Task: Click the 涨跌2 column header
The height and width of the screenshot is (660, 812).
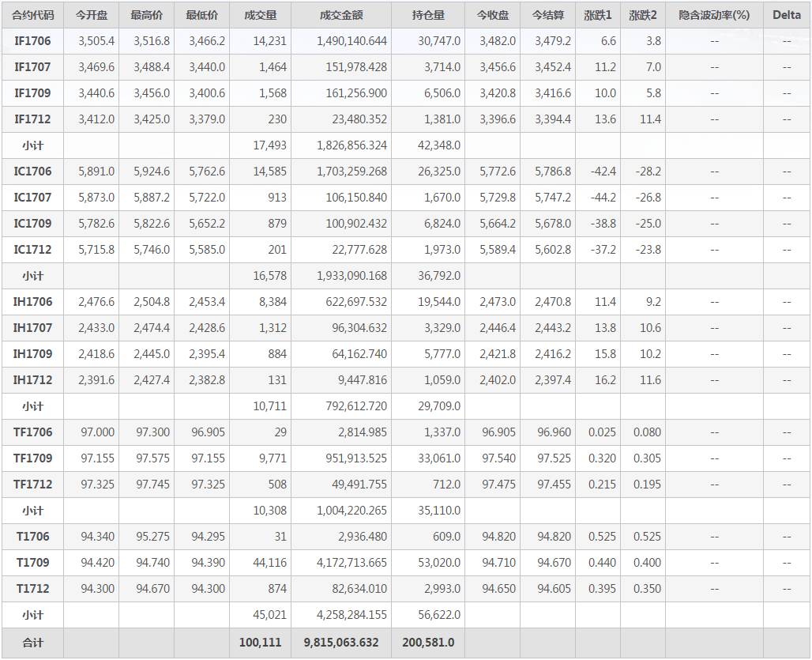Action: [x=643, y=15]
